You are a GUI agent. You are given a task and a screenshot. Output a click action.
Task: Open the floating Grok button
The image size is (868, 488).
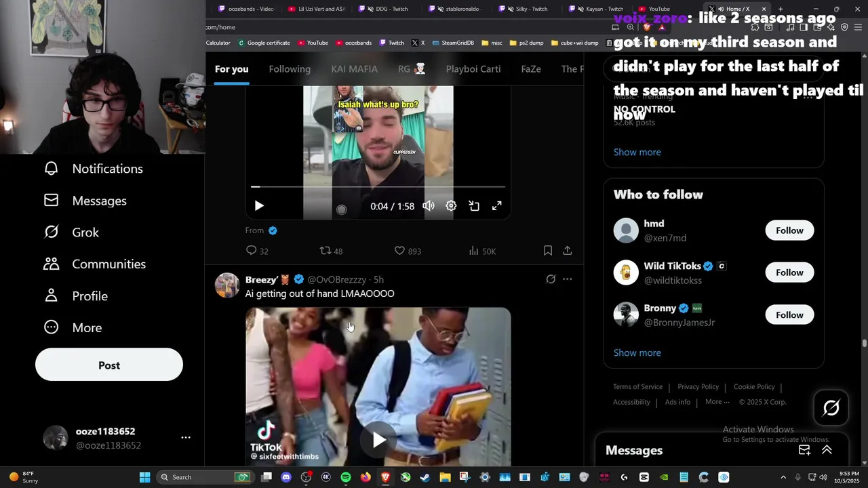pyautogui.click(x=831, y=407)
